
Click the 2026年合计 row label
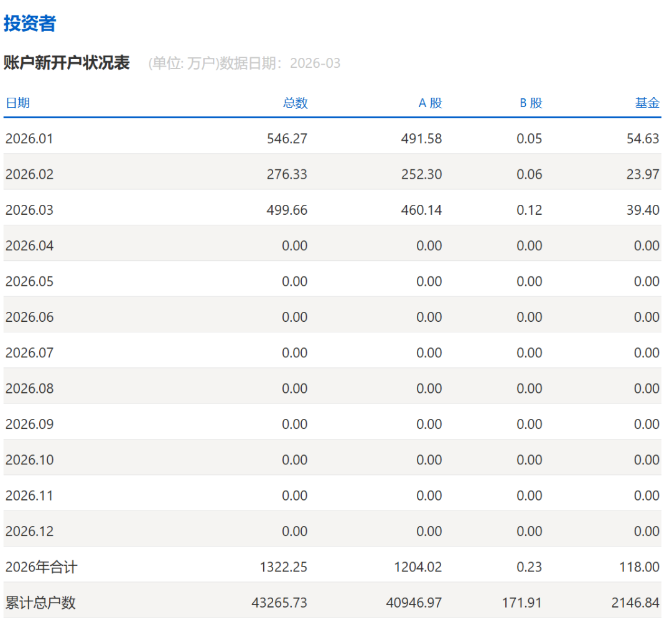click(x=41, y=567)
